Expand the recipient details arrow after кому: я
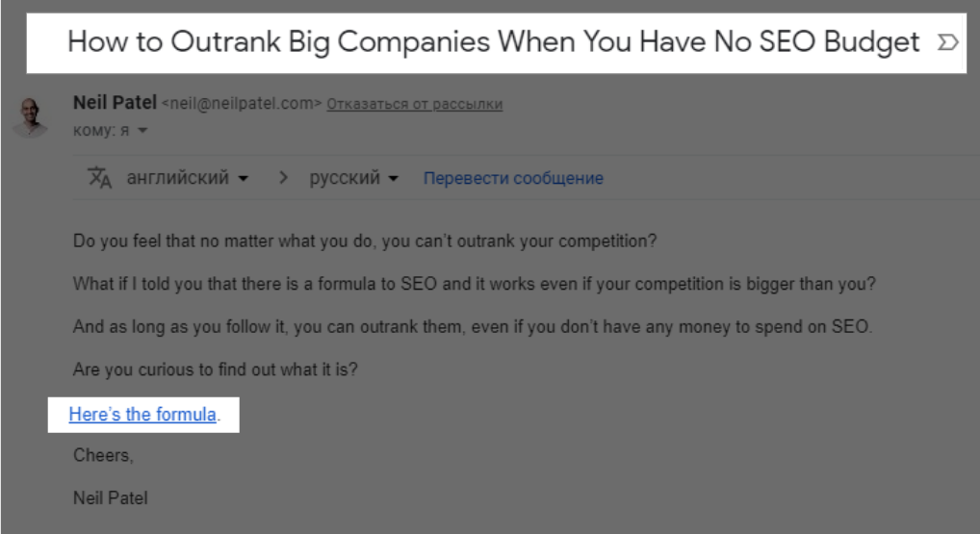This screenshot has height=534, width=980. 142,131
